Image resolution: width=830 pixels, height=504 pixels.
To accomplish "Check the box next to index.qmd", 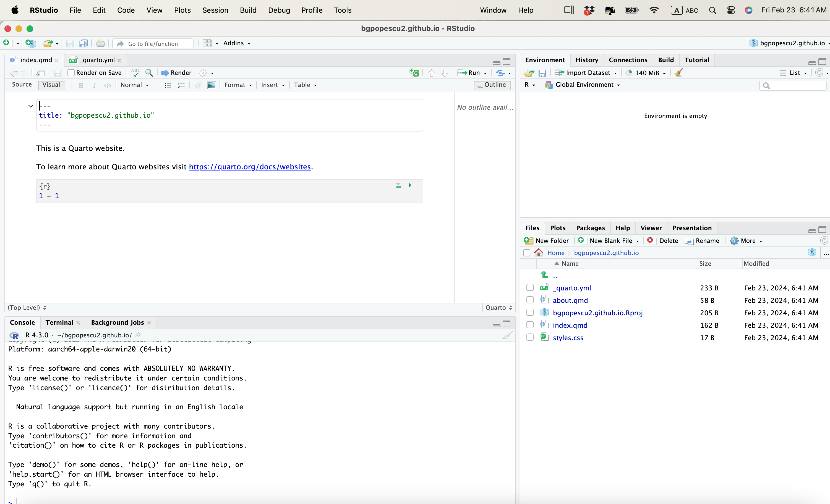I will coord(530,325).
